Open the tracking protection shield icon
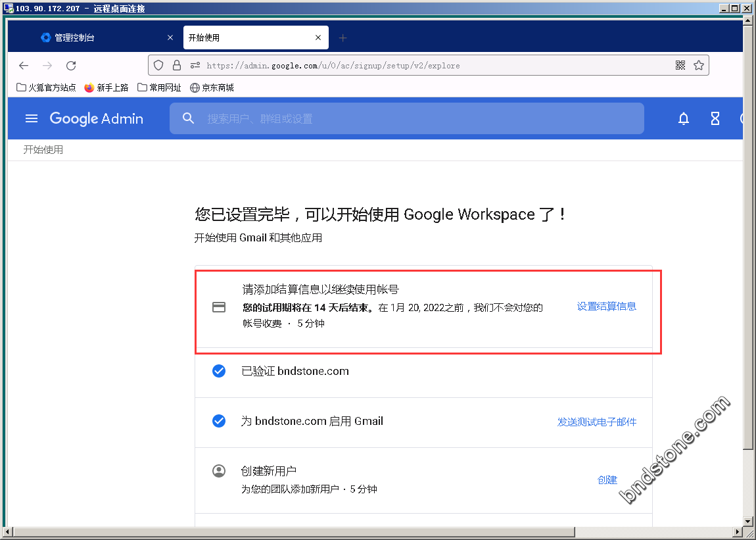This screenshot has height=540, width=756. click(158, 65)
